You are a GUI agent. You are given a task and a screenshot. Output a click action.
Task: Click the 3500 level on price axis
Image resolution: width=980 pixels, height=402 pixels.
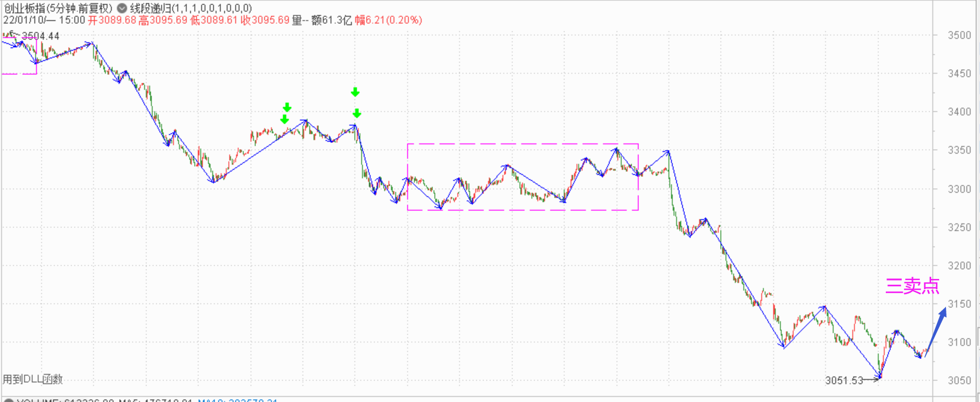pyautogui.click(x=959, y=35)
